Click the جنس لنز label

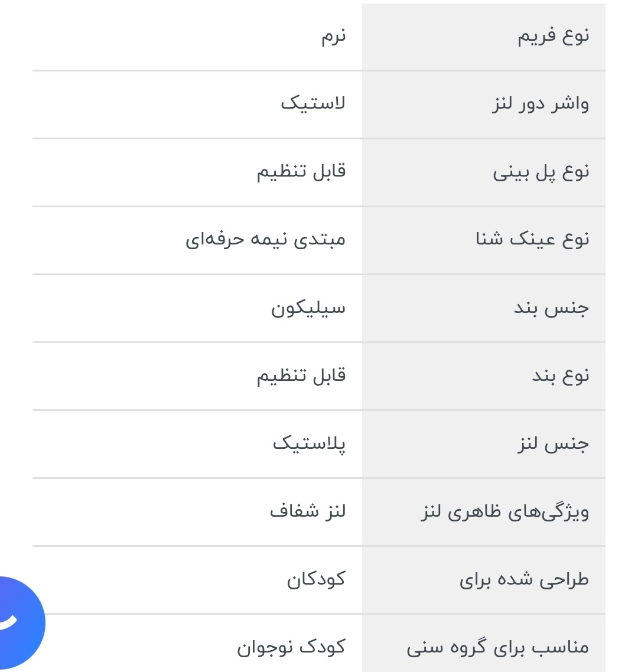(x=553, y=444)
